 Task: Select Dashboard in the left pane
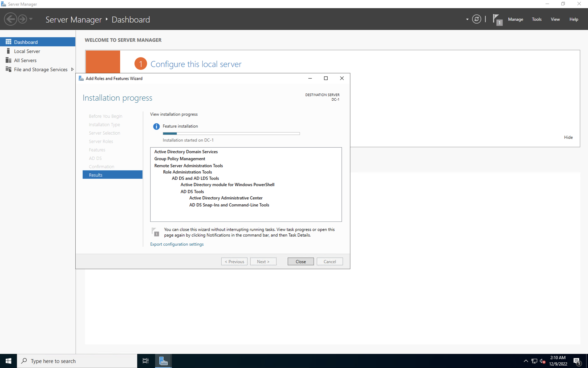pos(38,42)
